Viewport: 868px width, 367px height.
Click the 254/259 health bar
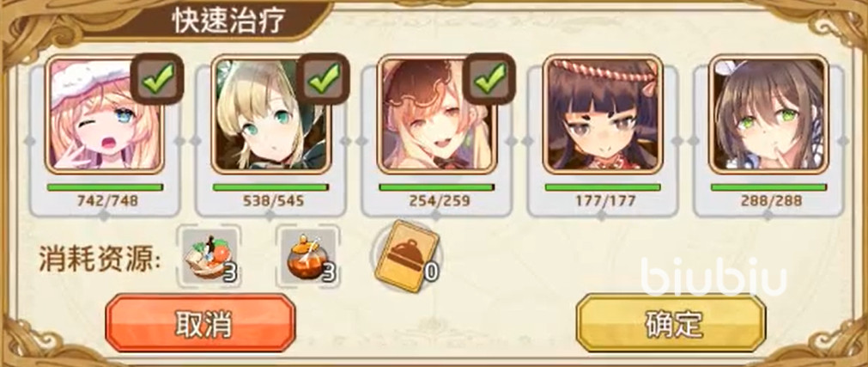(x=437, y=188)
